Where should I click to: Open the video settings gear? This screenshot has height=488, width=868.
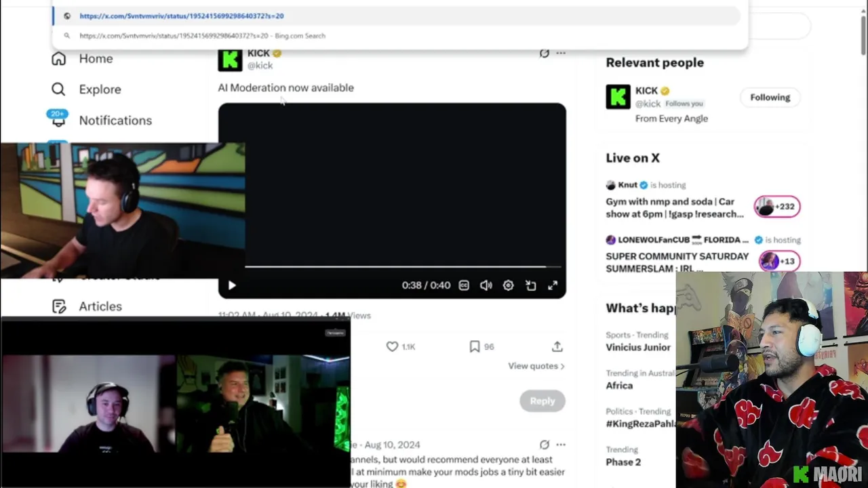coord(508,285)
